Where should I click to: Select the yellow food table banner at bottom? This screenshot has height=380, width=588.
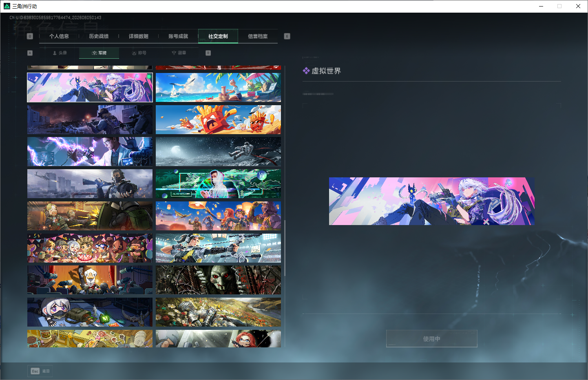pyautogui.click(x=90, y=339)
